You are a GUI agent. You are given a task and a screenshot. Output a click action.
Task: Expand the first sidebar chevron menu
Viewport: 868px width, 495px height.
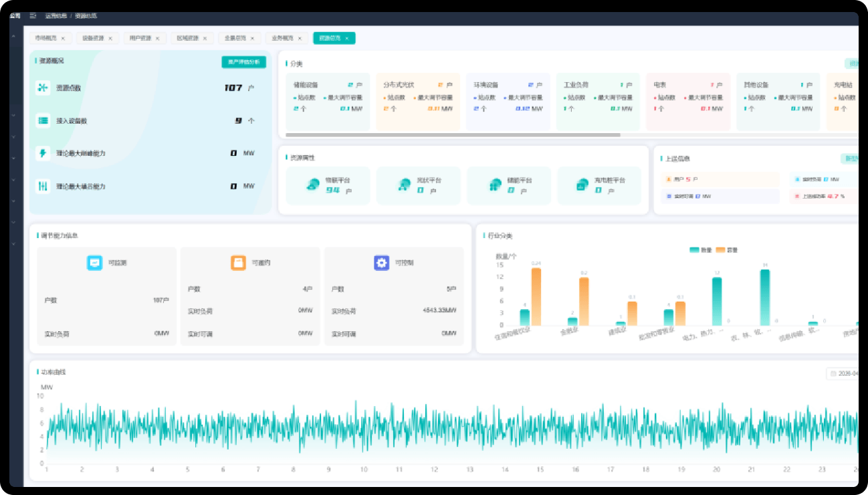13,38
